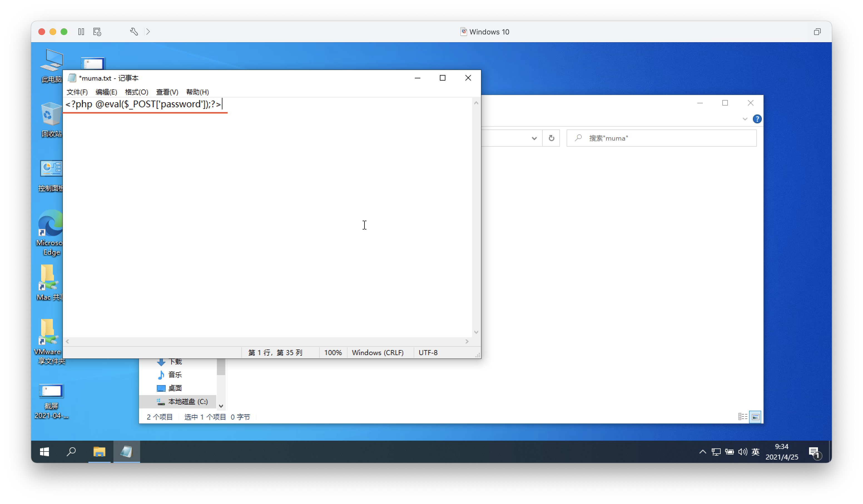Click the Windows (CRLF) status entry
Viewport: 863px width, 504px height.
(x=378, y=352)
